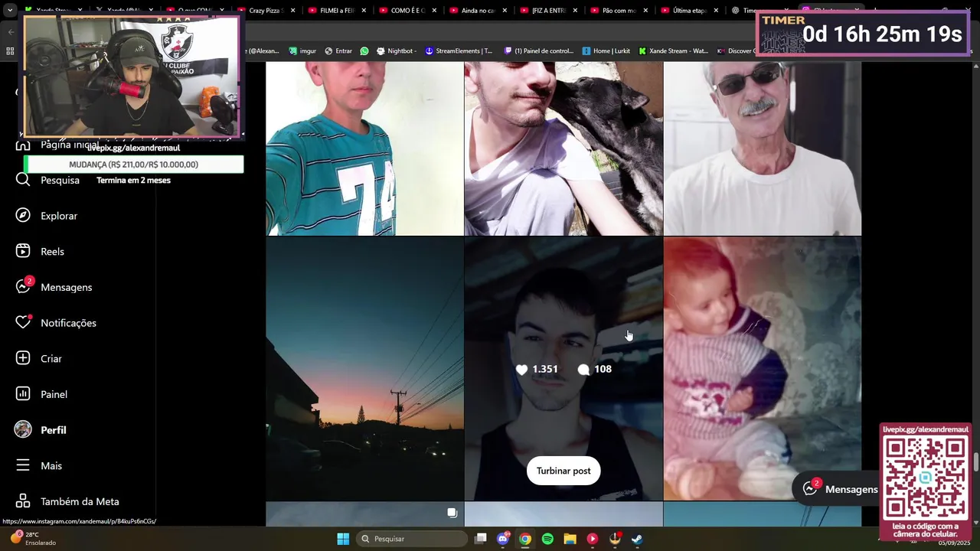This screenshot has height=551, width=980.
Task: Open the baby in striped sweater photo
Action: point(763,368)
